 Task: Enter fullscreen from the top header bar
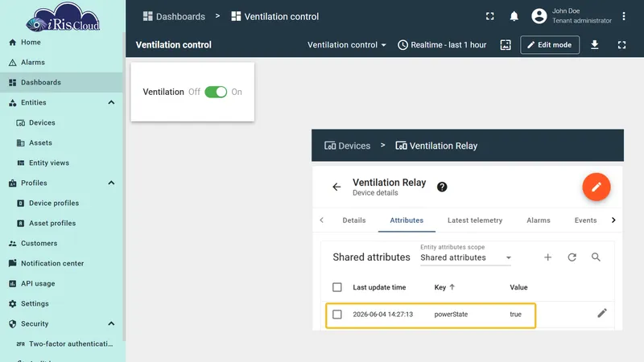(x=490, y=16)
